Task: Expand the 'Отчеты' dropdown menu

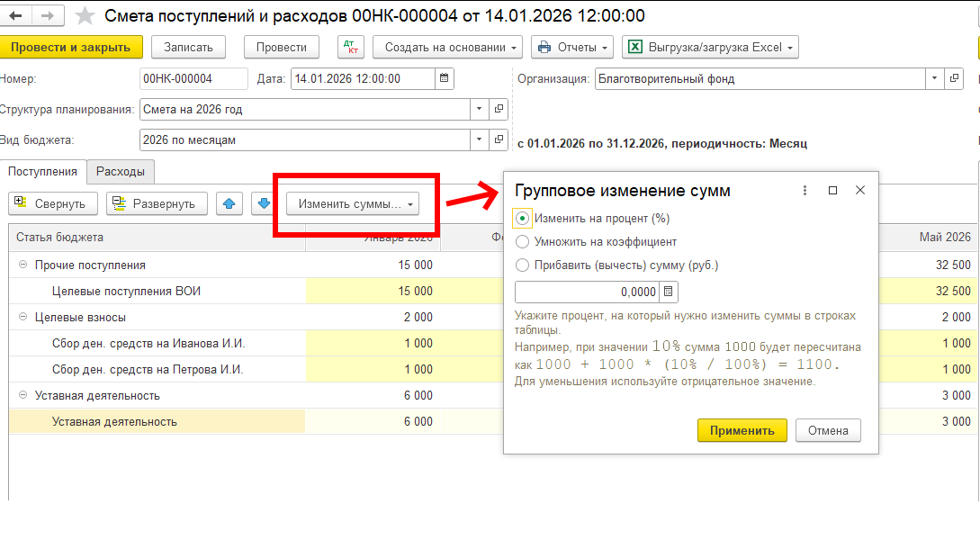Action: pyautogui.click(x=571, y=48)
